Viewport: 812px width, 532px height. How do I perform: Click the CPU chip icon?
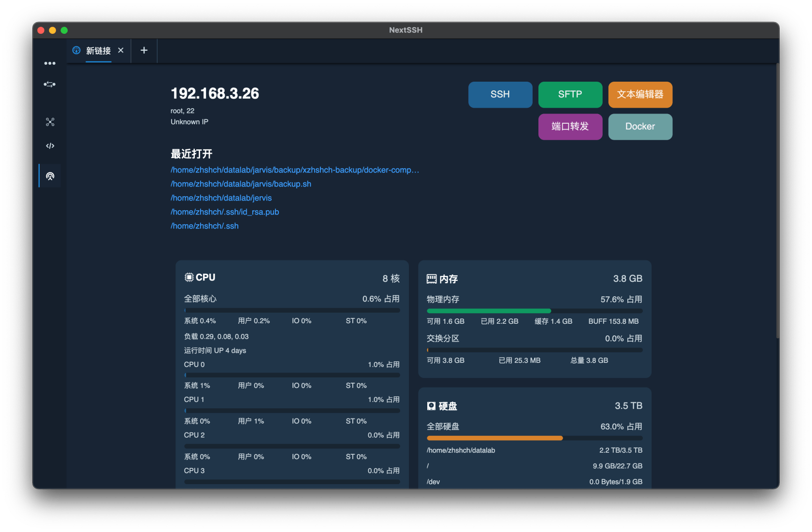pos(189,277)
